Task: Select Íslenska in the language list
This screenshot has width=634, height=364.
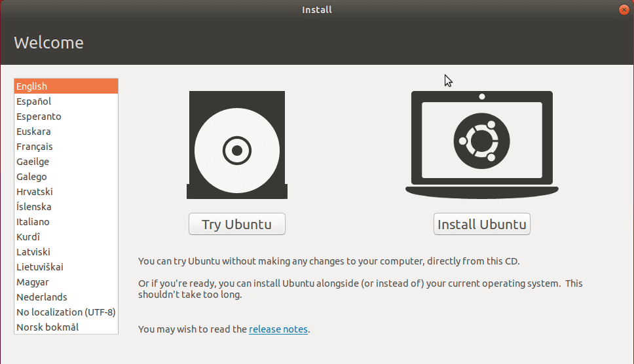Action: tap(66, 206)
